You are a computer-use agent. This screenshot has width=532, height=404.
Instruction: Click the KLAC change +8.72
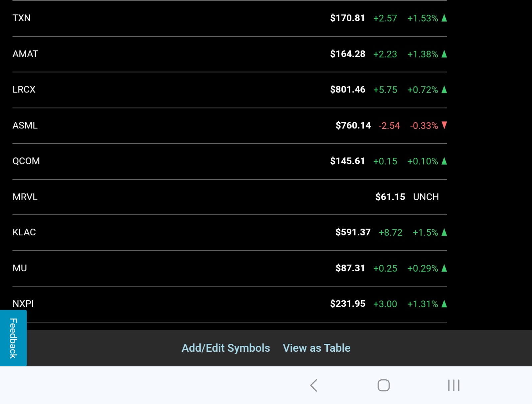coord(391,233)
